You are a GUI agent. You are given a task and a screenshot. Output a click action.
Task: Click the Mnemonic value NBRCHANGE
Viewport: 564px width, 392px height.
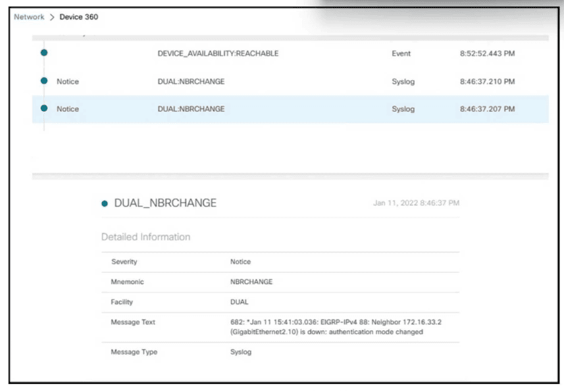coord(251,282)
